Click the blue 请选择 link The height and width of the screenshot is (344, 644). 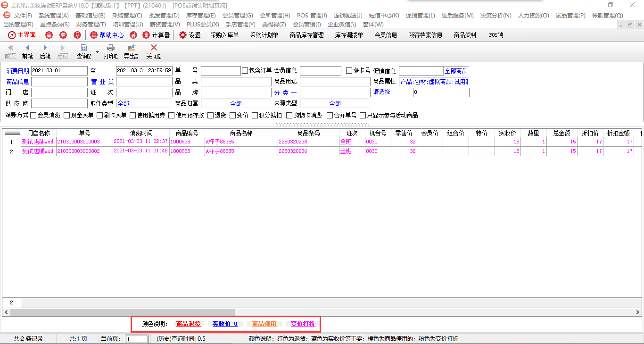click(x=382, y=92)
